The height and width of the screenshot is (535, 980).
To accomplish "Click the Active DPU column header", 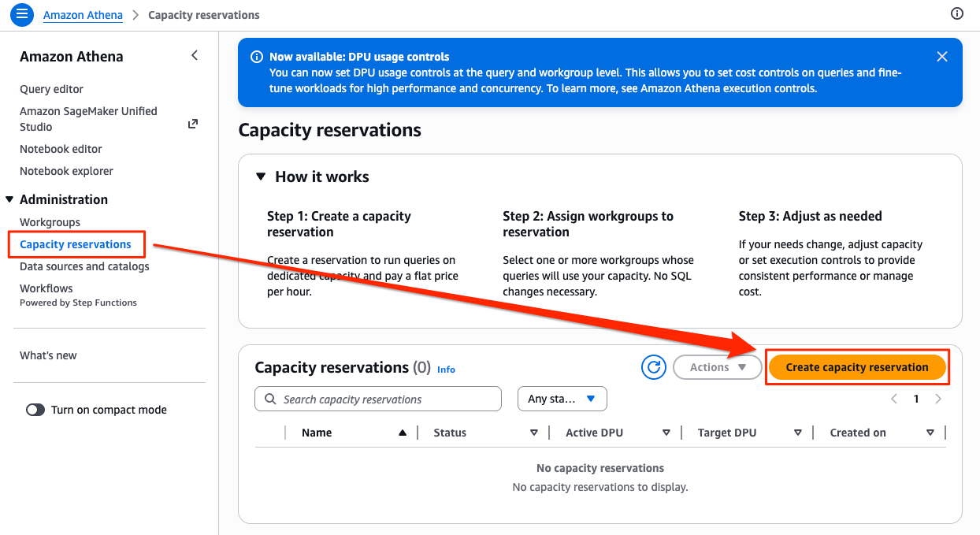I will (x=594, y=433).
